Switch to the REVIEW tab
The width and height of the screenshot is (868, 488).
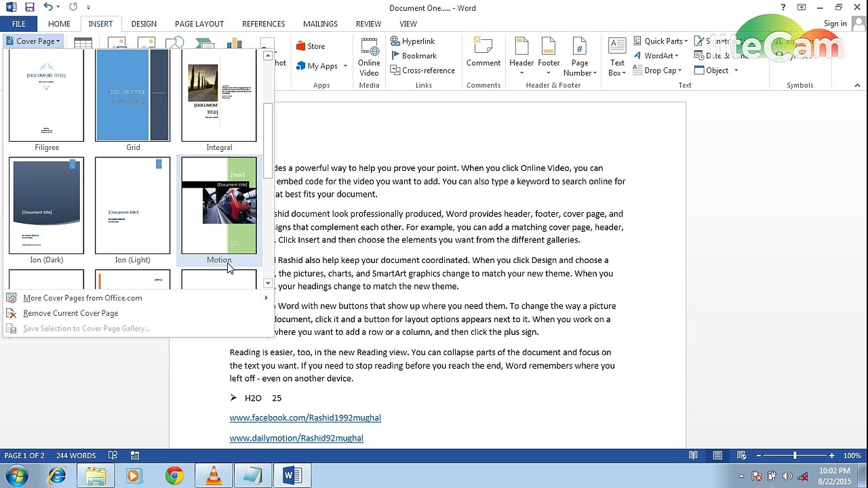click(x=368, y=24)
